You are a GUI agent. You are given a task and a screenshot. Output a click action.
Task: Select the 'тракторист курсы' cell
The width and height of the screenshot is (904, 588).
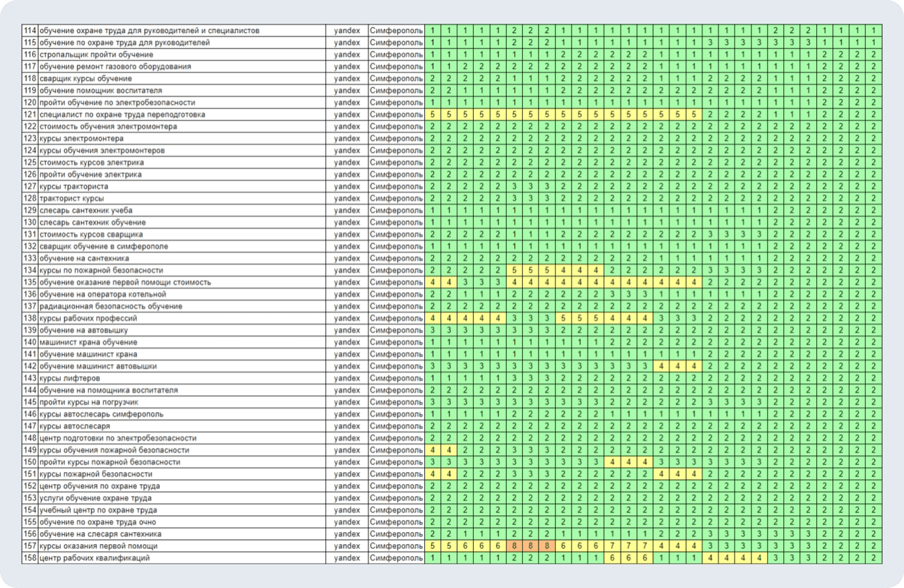181,199
